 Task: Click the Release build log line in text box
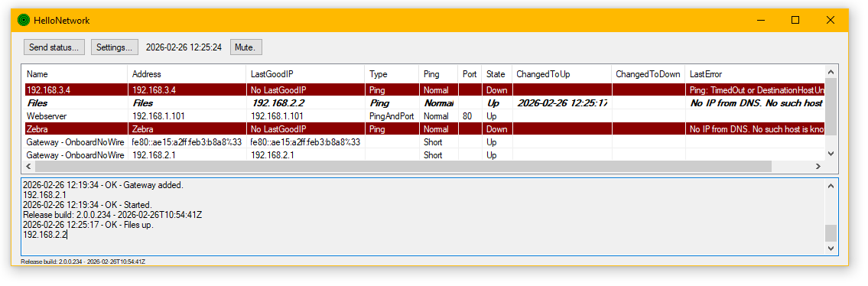(x=112, y=215)
